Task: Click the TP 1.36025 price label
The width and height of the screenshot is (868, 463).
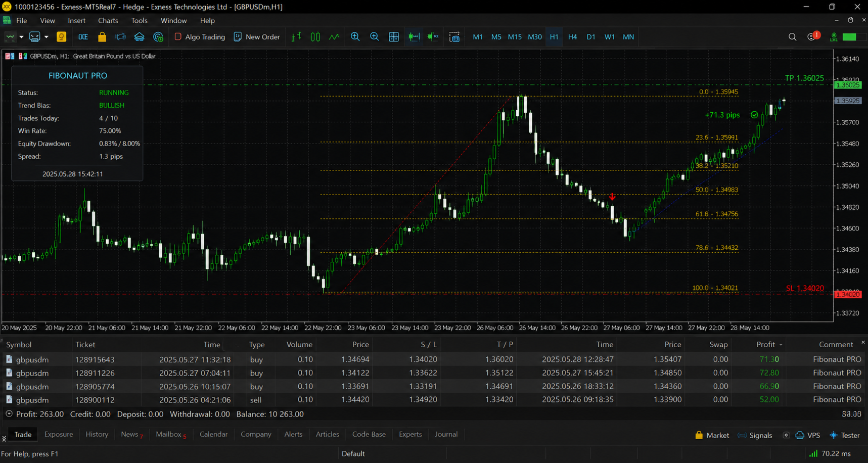Action: 804,78
